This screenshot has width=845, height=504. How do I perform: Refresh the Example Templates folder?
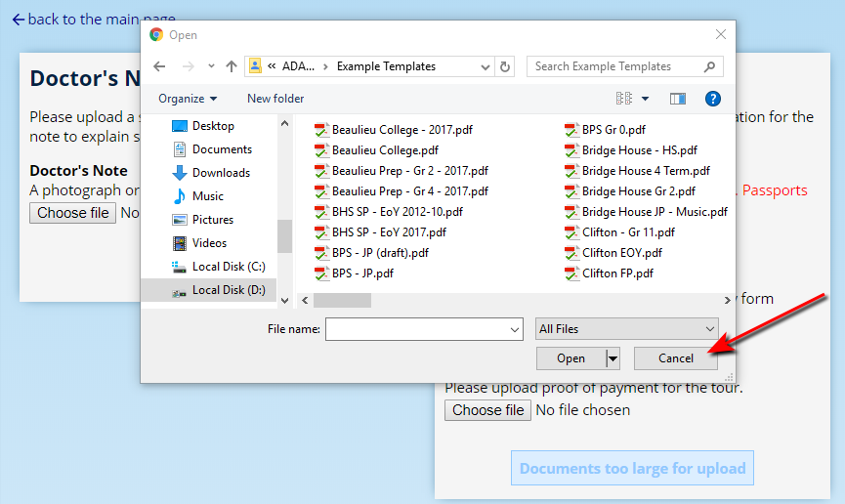point(505,66)
